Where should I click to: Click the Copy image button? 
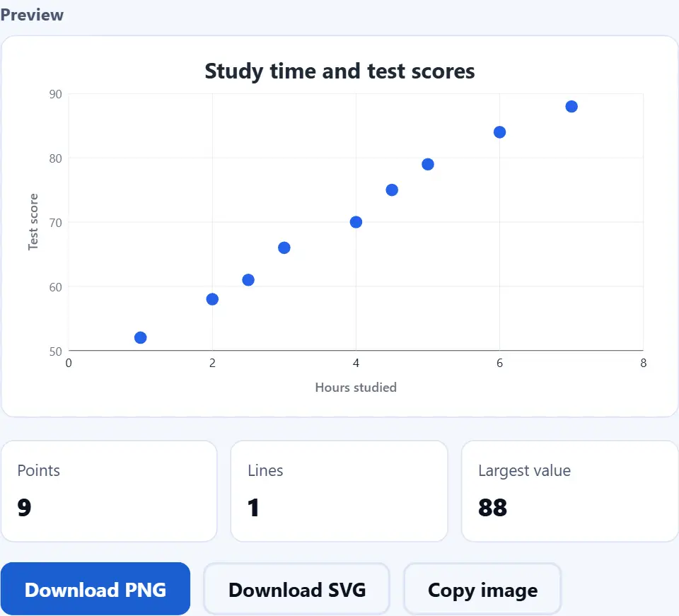tap(482, 590)
